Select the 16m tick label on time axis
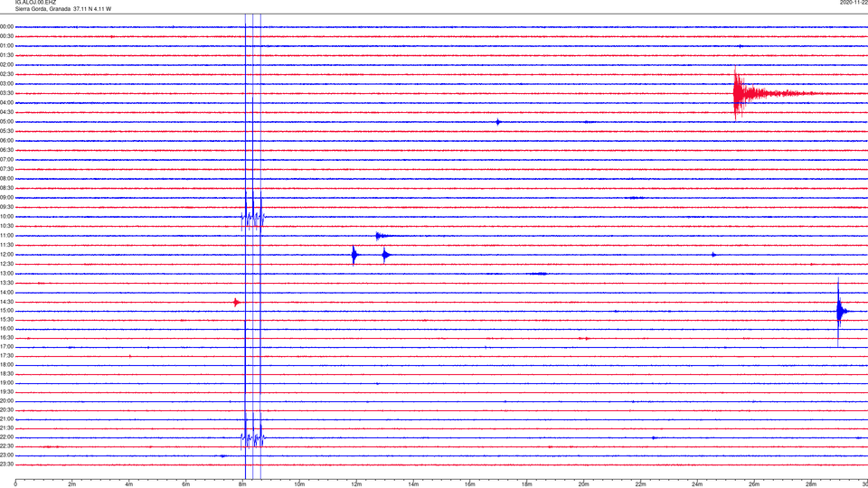Screen dimensions: 868x488 pyautogui.click(x=469, y=484)
